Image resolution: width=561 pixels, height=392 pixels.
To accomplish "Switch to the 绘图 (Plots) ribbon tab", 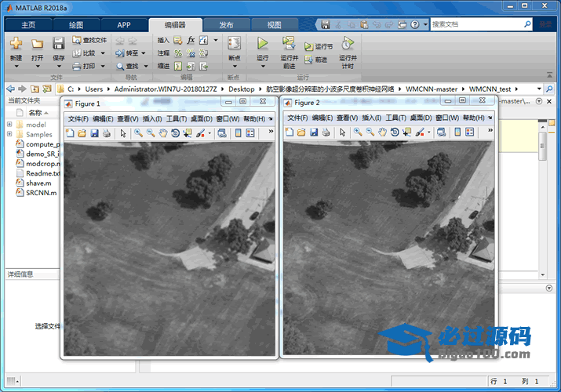I will [x=75, y=25].
